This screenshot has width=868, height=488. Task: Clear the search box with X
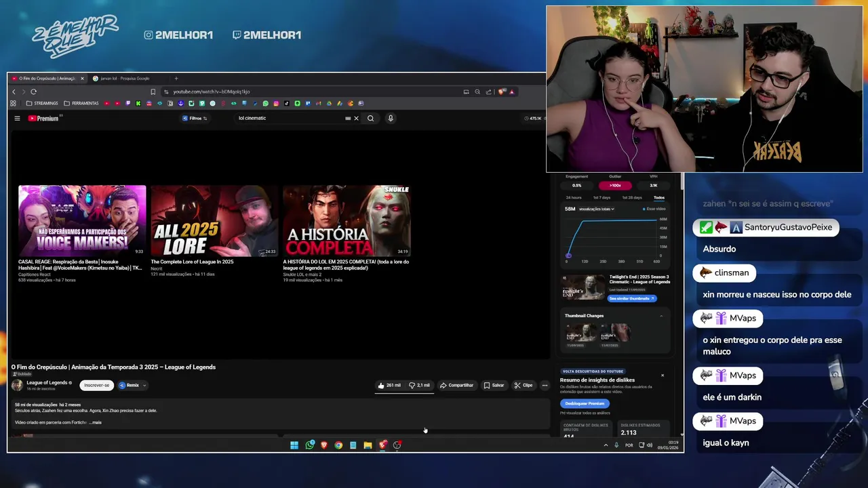pyautogui.click(x=356, y=118)
